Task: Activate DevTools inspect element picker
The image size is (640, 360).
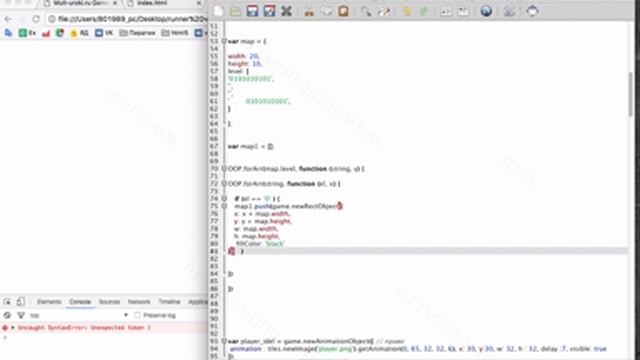Action: (7, 302)
